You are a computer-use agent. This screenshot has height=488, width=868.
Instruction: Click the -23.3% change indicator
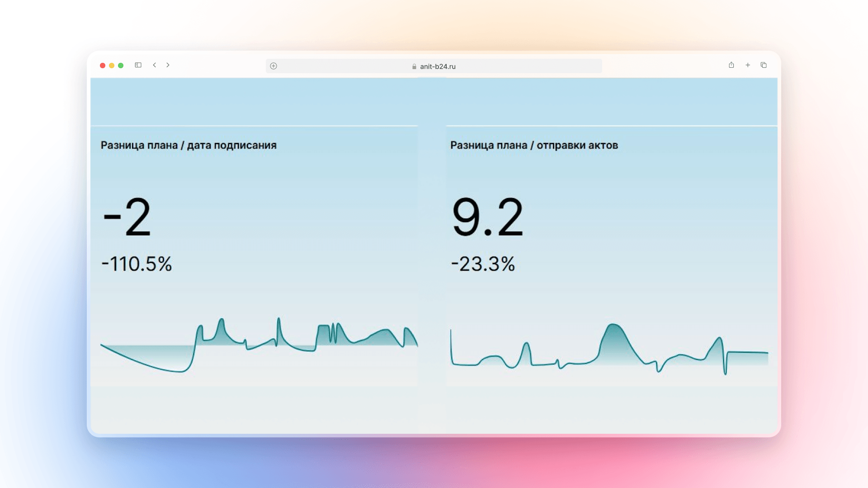[483, 264]
